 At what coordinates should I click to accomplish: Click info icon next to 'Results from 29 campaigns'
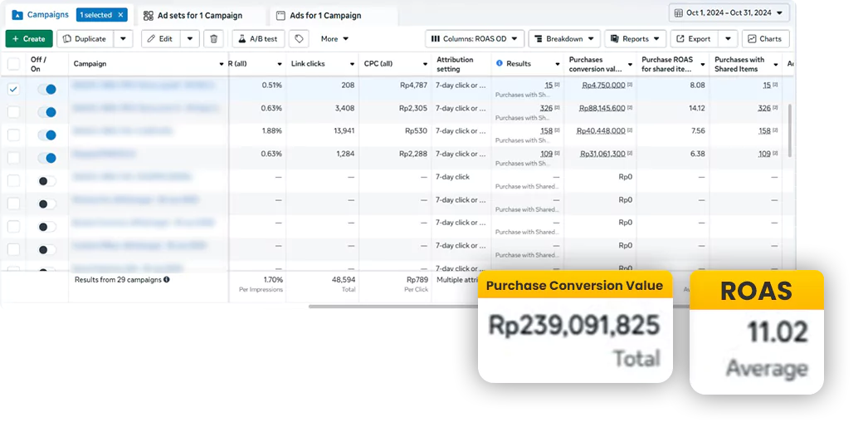[167, 280]
